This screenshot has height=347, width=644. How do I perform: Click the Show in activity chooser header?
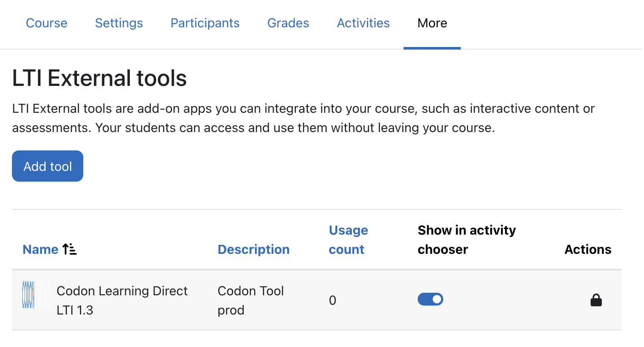click(467, 240)
